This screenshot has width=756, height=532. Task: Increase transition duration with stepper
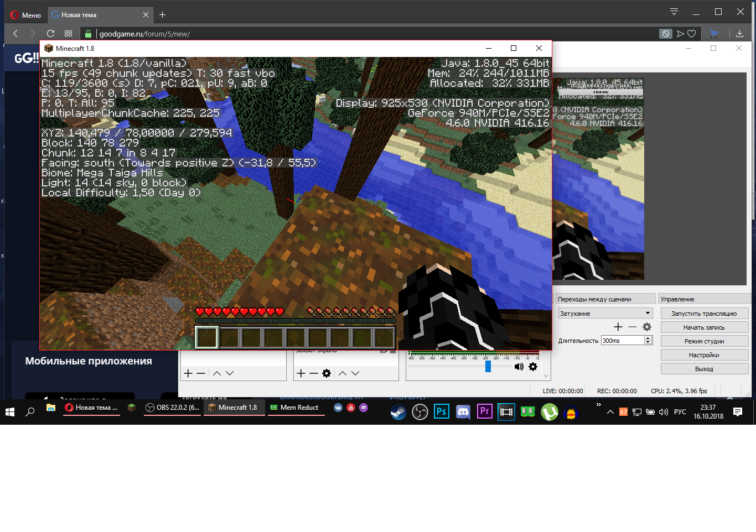(x=648, y=338)
